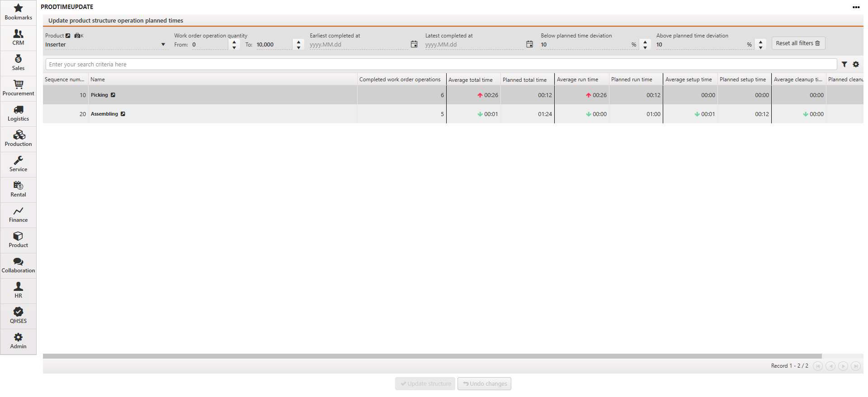This screenshot has height=397, width=868.
Task: Open the Picking operation link icon
Action: 113,95
